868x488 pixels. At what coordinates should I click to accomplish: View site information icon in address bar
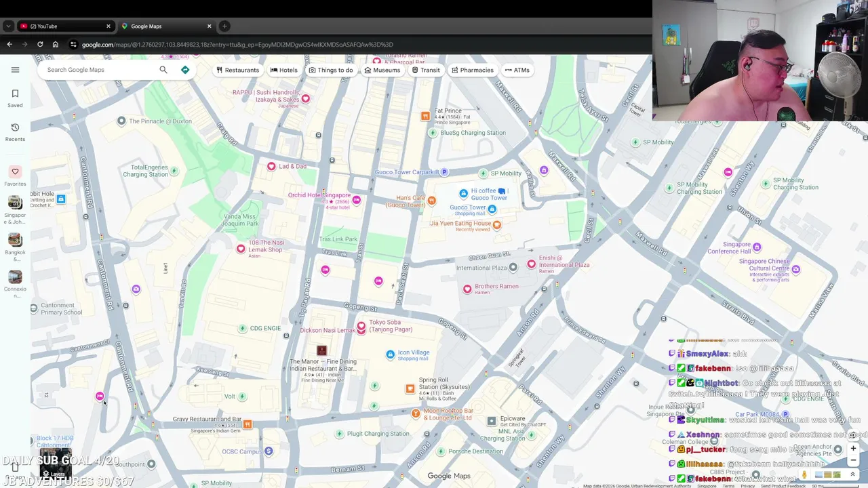(73, 45)
